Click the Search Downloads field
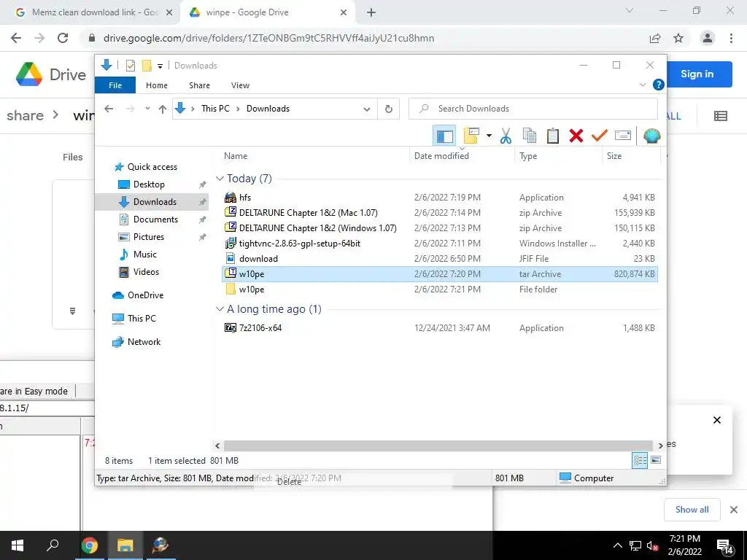This screenshot has height=560, width=747. (533, 109)
